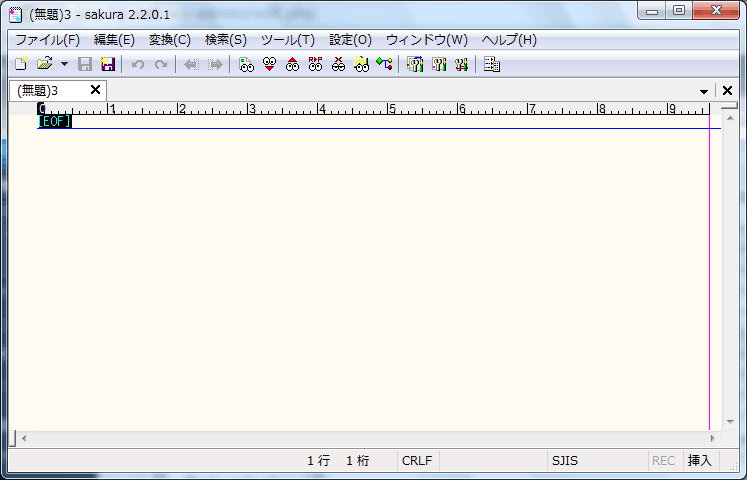Open the ウィンドウ(W) menu

[x=427, y=40]
